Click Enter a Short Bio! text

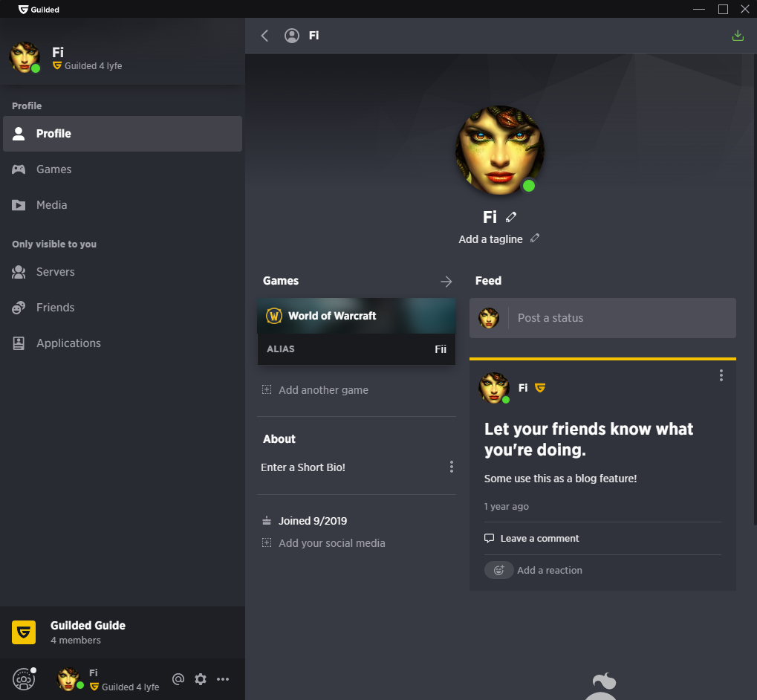pos(302,467)
